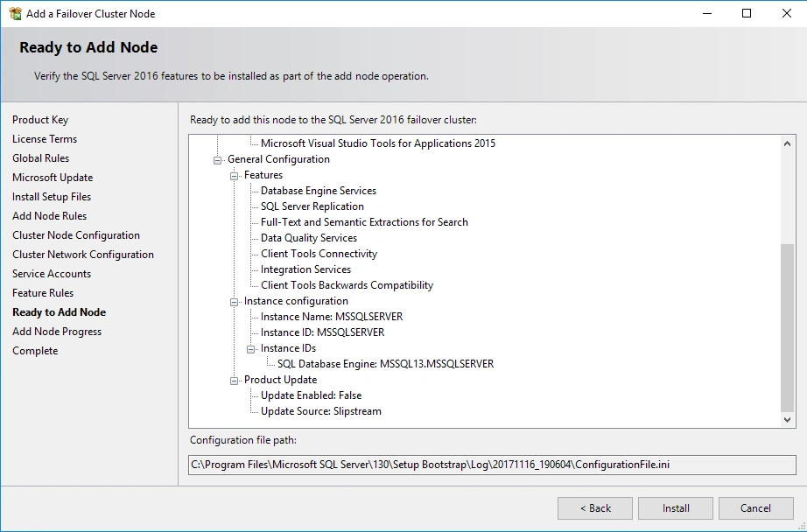
Task: Select Instance Name: MSSQLSERVER row
Action: click(x=332, y=317)
